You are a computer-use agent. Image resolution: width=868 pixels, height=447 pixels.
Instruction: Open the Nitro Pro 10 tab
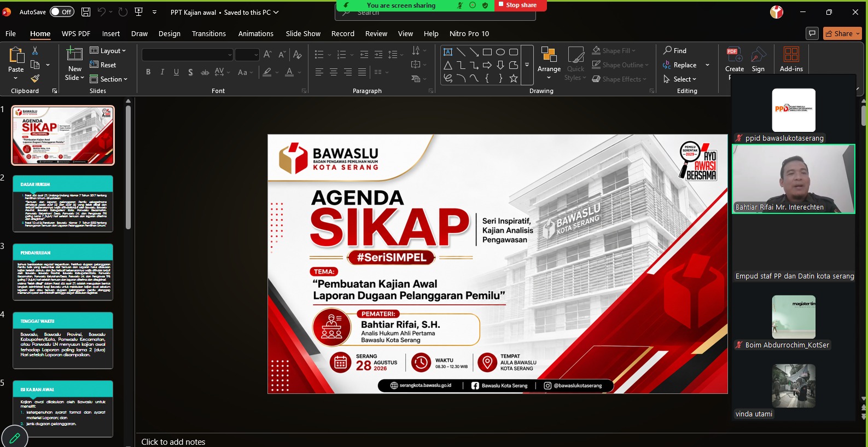pyautogui.click(x=469, y=33)
